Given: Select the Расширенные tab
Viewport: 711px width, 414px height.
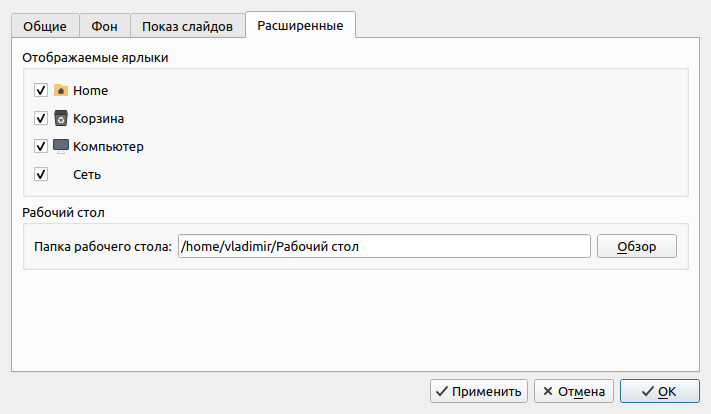Looking at the screenshot, I should (300, 25).
